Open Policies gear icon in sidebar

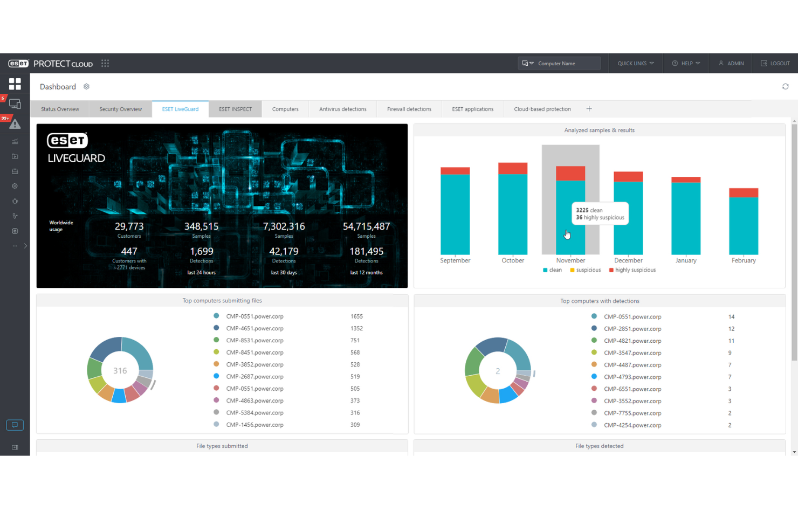tap(15, 186)
